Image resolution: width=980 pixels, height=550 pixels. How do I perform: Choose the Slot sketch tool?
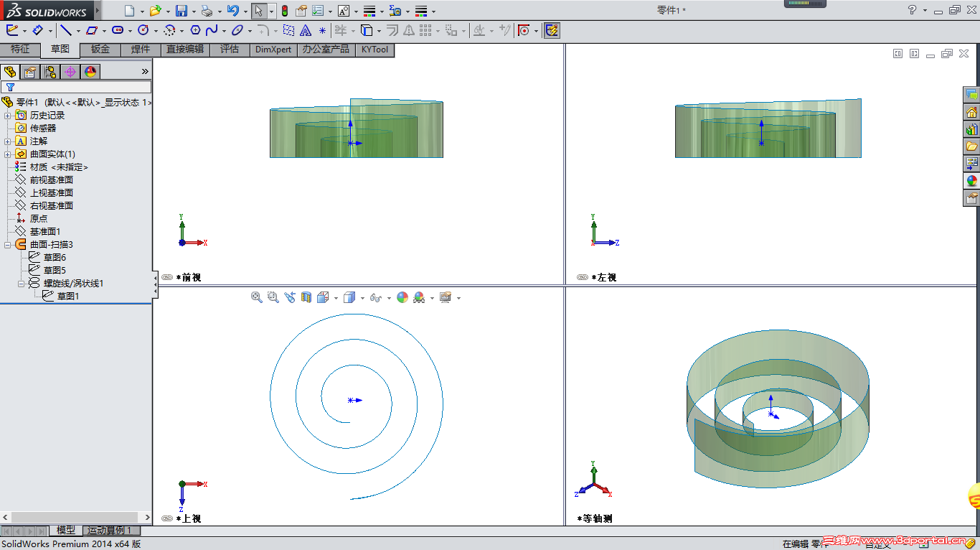118,30
